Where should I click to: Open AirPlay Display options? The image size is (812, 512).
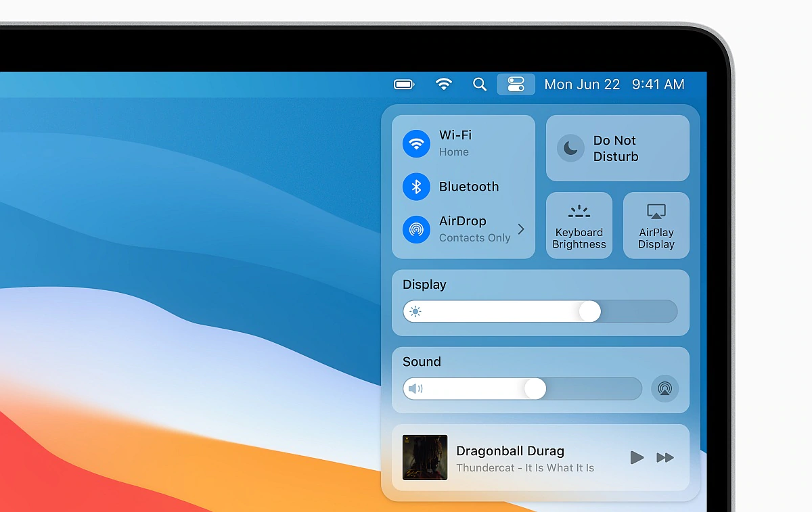656,225
